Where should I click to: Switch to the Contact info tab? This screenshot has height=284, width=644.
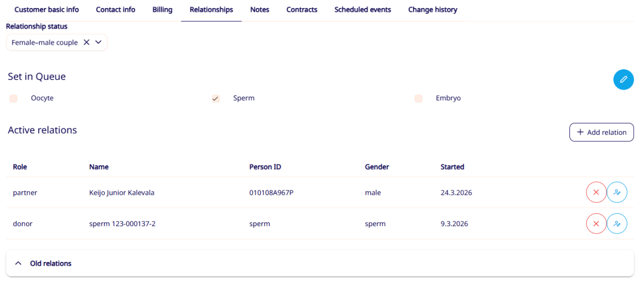115,10
